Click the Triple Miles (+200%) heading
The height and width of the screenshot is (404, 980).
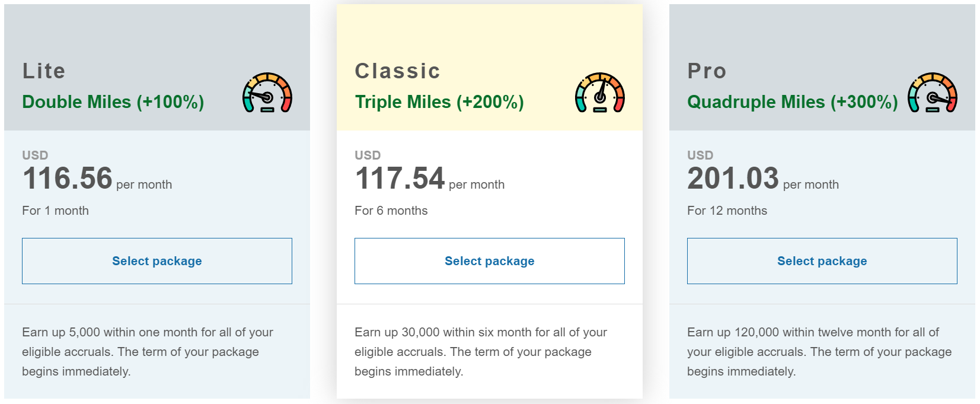click(439, 102)
